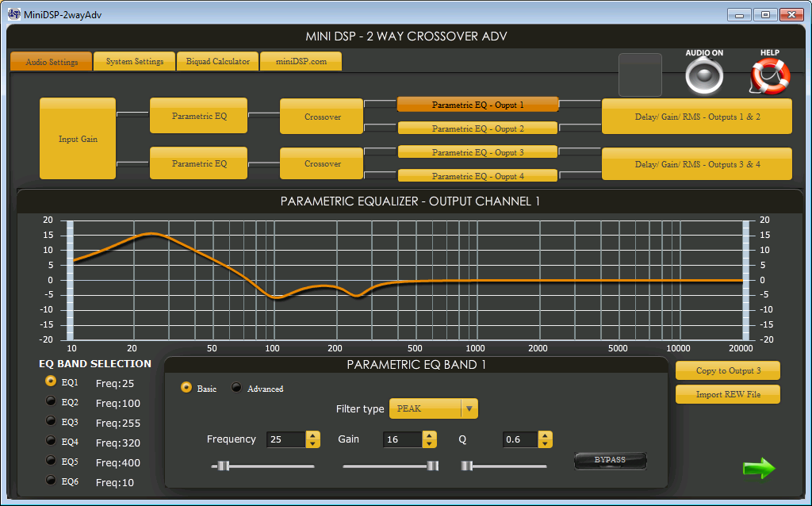This screenshot has width=812, height=506.
Task: Click the blank square beside Audio On
Action: point(640,75)
